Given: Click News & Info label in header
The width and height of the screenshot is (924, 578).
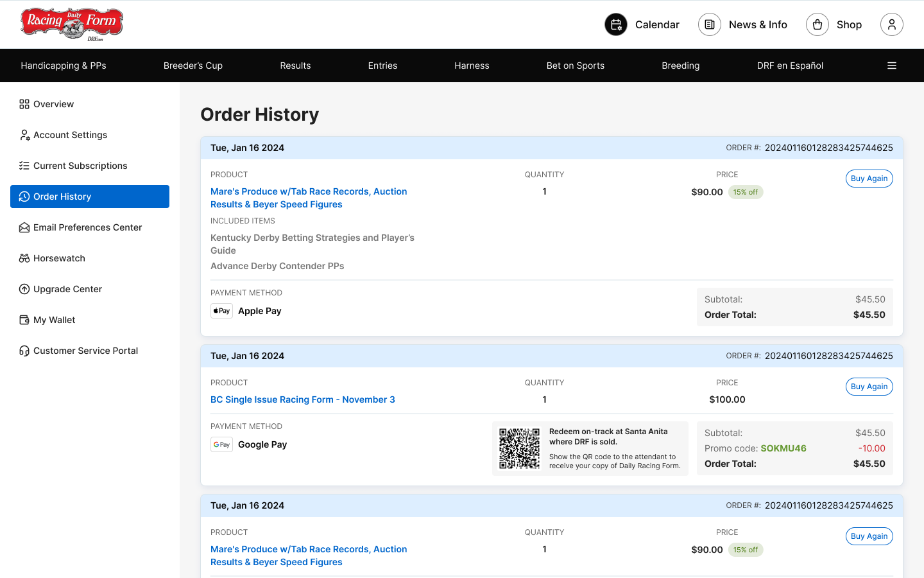Looking at the screenshot, I should pyautogui.click(x=758, y=24).
